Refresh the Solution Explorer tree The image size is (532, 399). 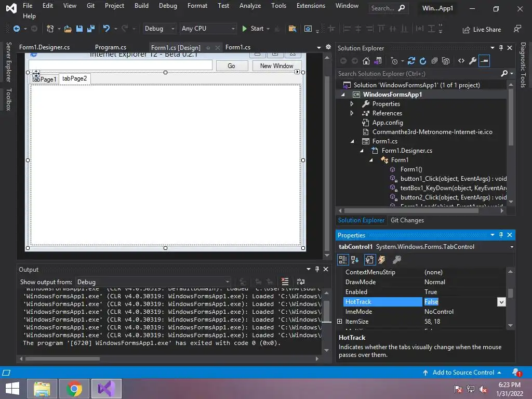(423, 61)
